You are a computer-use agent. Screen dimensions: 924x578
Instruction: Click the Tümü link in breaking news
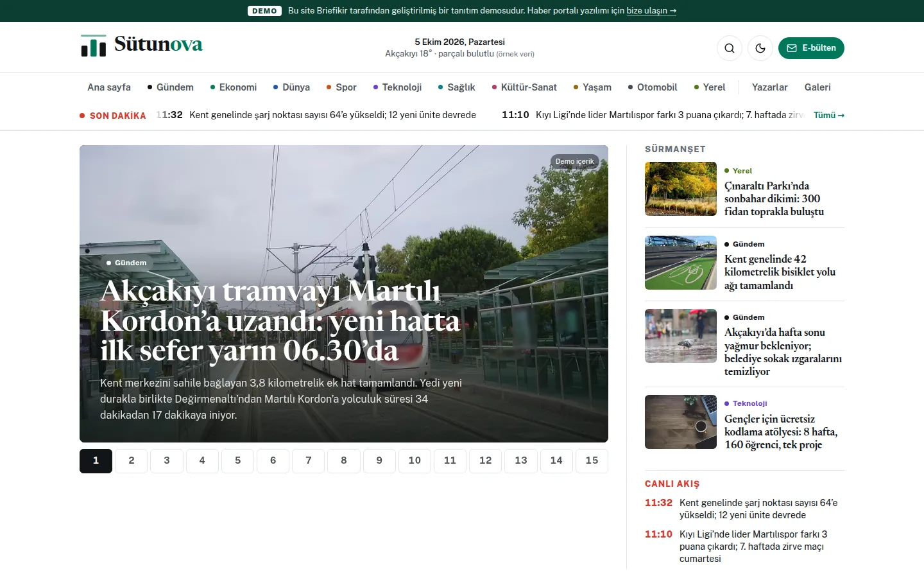click(x=829, y=116)
